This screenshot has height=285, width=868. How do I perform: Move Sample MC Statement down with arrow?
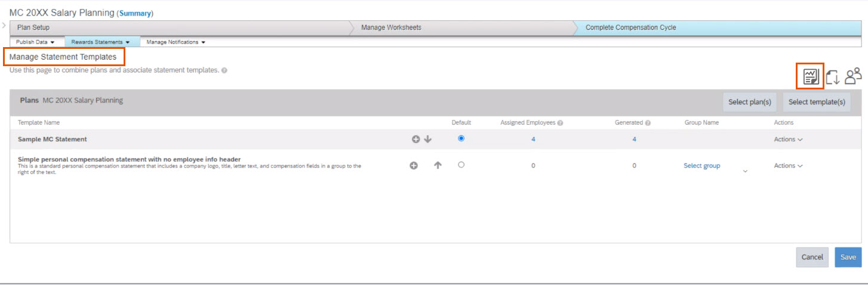pos(427,140)
